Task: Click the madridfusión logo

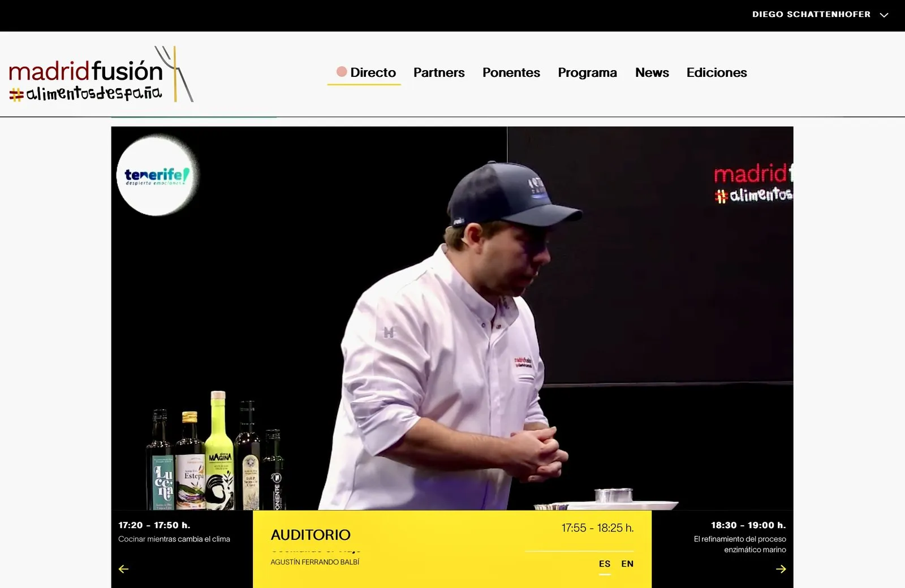Action: [x=101, y=74]
